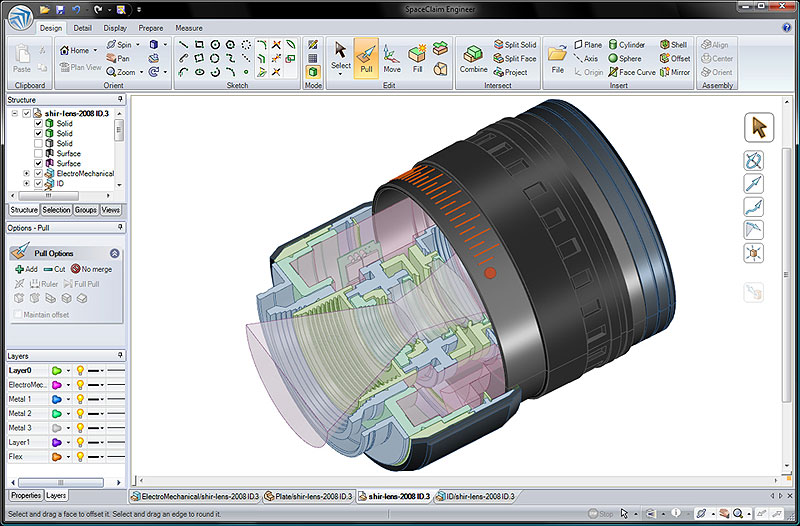Activate the Move tool
The height and width of the screenshot is (526, 800).
click(x=392, y=58)
